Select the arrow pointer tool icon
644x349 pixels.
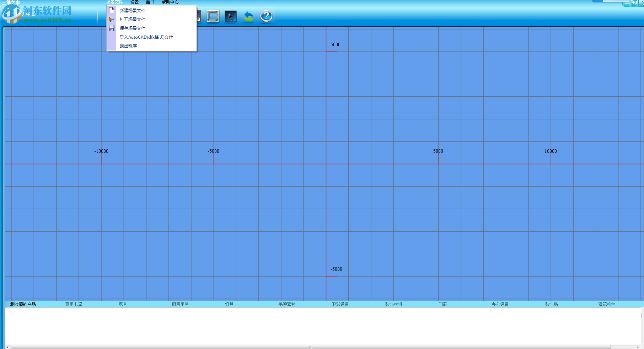(231, 16)
